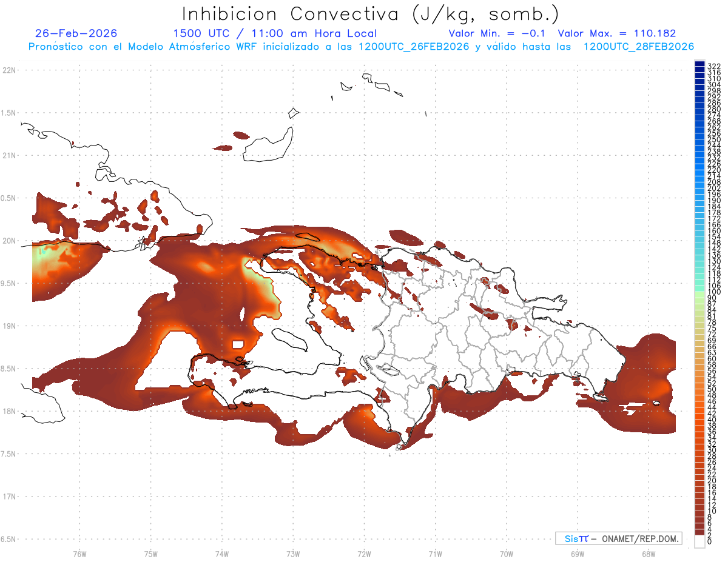Viewport: 728px width, 562px height.
Task: Click the dark blue top swatch of the colorbar
Action: (x=699, y=64)
